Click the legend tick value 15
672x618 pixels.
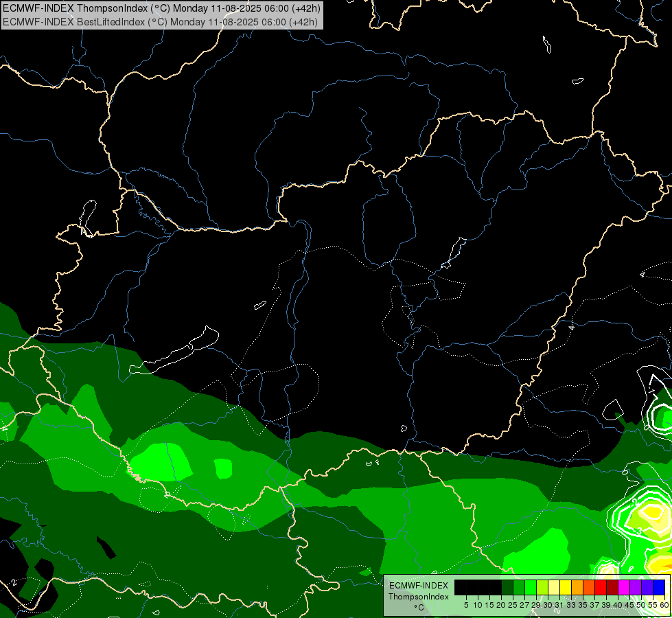coord(489,605)
